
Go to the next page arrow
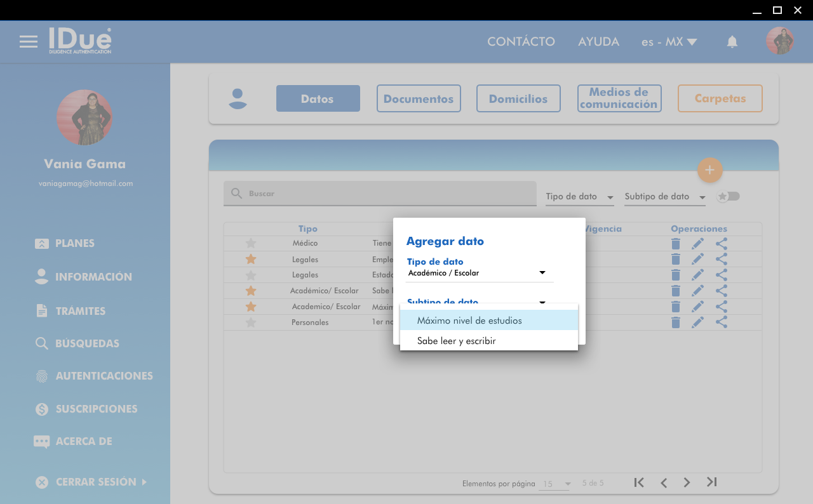point(687,482)
